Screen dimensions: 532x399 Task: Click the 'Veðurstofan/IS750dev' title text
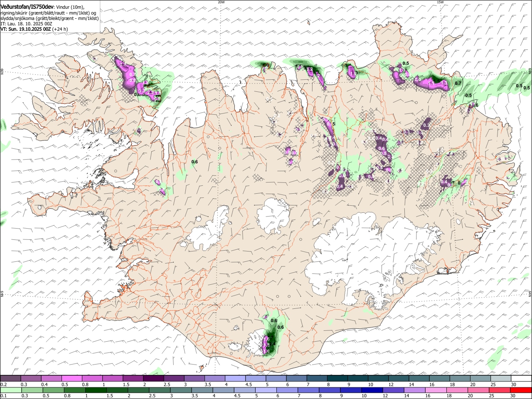pos(27,7)
